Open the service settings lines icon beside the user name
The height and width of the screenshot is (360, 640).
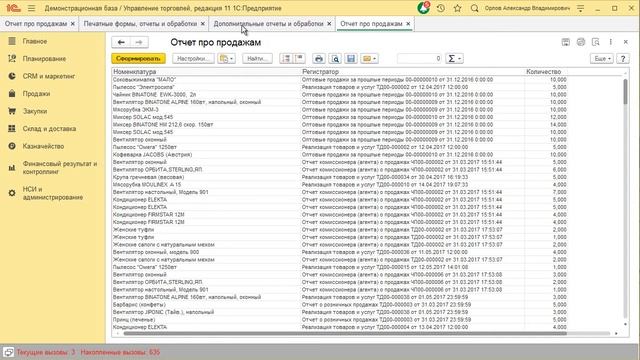tap(580, 8)
